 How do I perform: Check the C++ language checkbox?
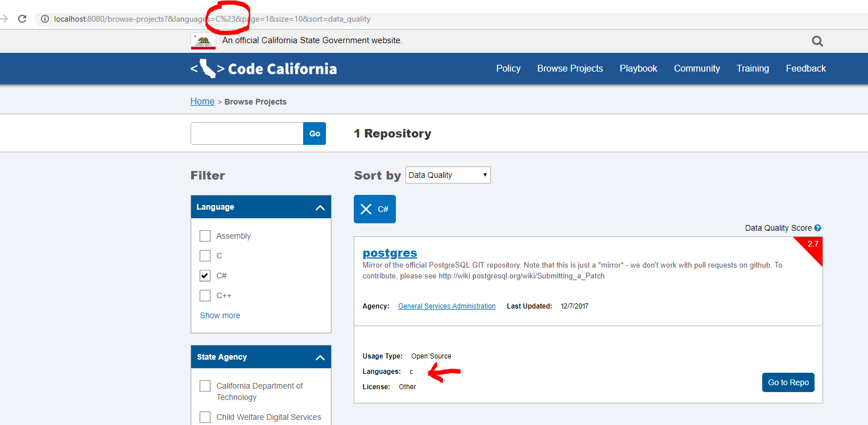click(205, 295)
